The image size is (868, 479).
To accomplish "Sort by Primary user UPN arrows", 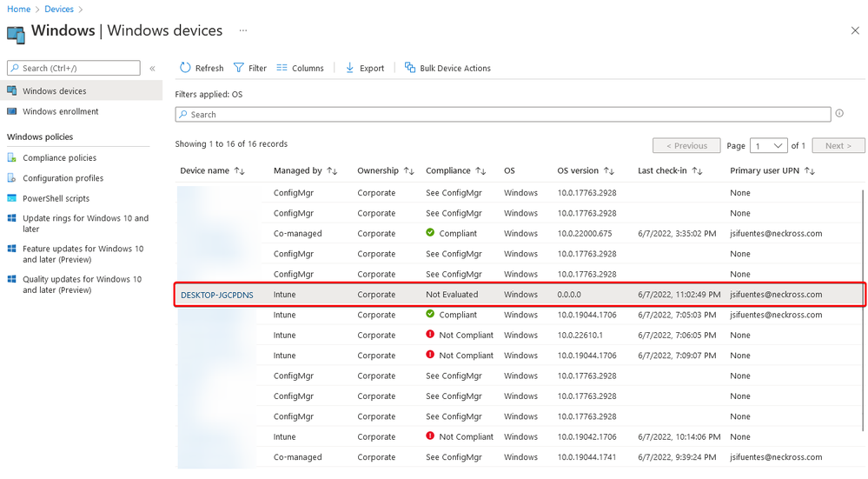I will pos(810,170).
